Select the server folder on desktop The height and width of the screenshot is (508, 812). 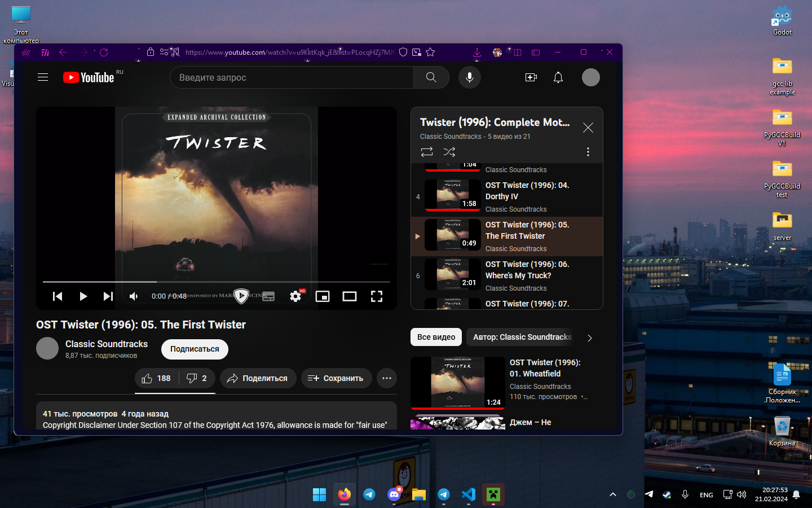pos(782,226)
